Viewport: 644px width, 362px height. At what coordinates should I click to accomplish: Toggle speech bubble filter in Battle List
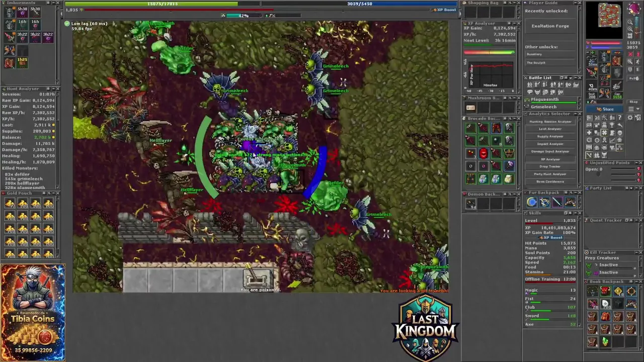tap(530, 92)
